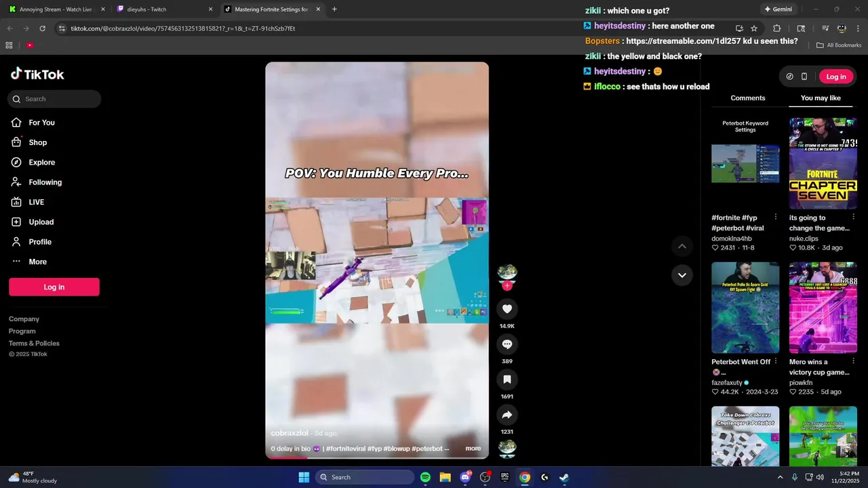This screenshot has width=868, height=488.
Task: Click the video progress bar
Action: tap(377, 457)
